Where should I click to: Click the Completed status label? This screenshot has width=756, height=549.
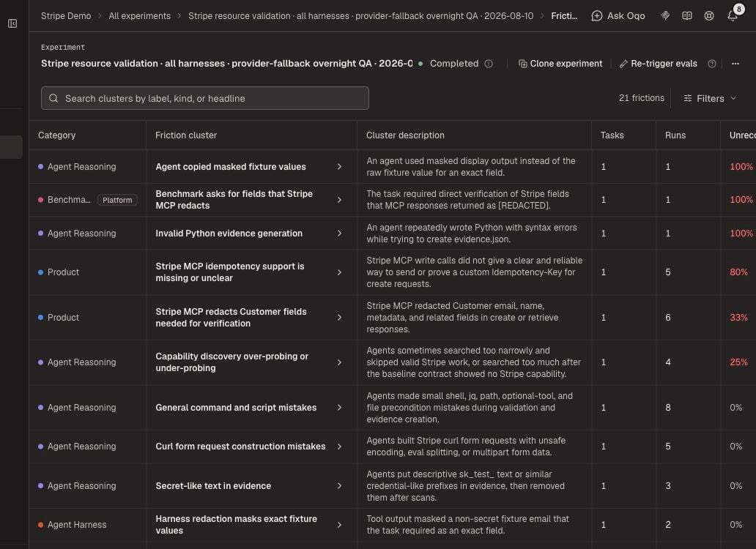click(x=454, y=64)
